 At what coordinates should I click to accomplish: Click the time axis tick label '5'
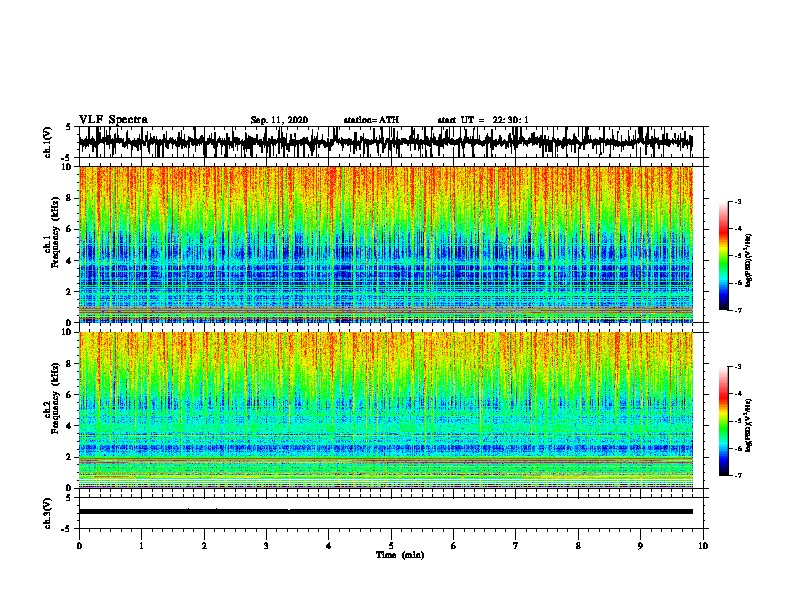[x=391, y=546]
